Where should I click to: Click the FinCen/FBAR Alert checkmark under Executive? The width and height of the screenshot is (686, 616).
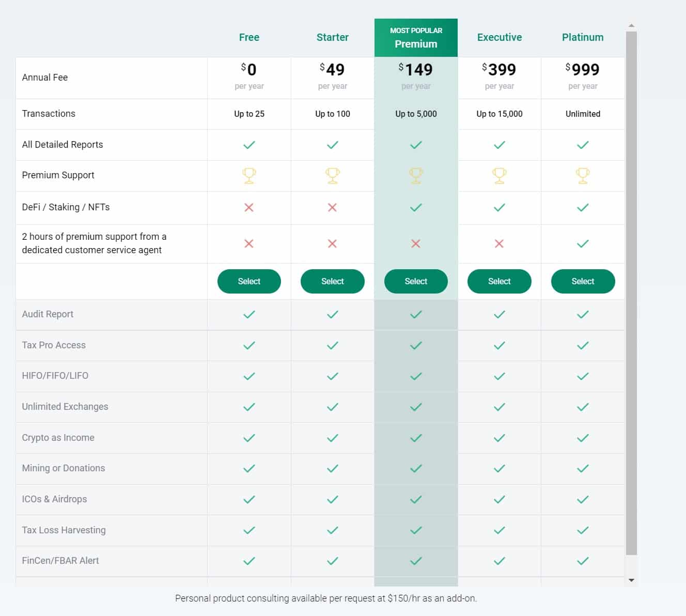pyautogui.click(x=500, y=561)
